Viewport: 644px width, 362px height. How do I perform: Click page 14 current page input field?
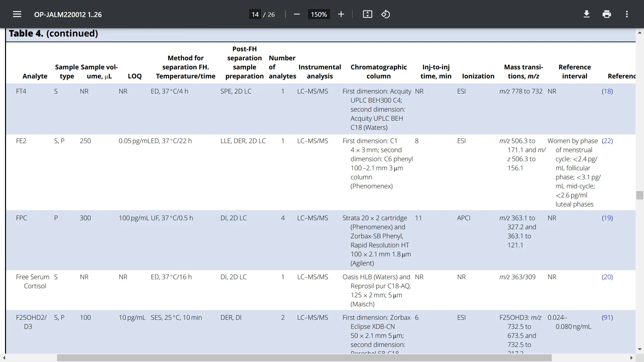(255, 14)
